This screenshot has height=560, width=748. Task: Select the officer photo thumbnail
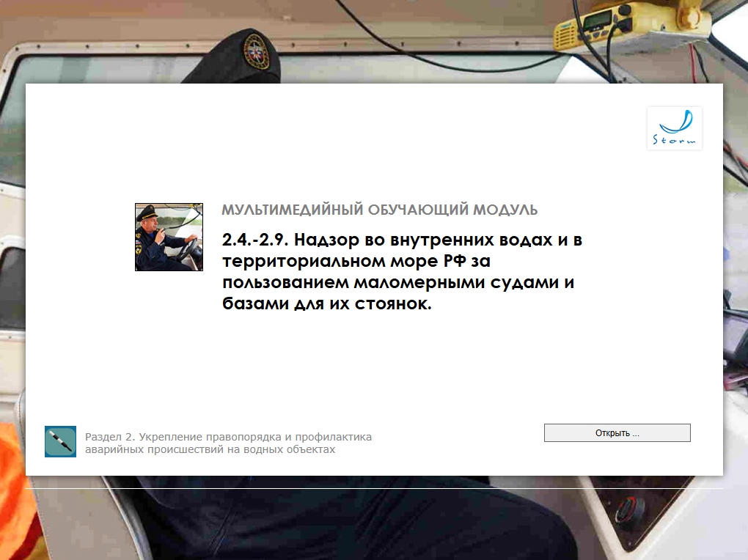click(x=169, y=237)
